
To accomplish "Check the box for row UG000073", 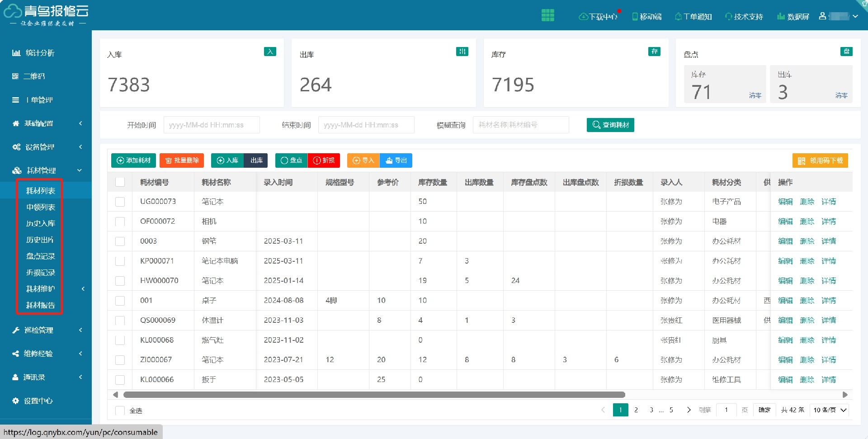I will pyautogui.click(x=120, y=202).
